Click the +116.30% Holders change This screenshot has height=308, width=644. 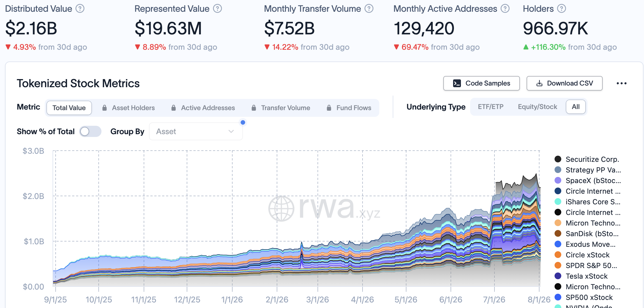coord(548,47)
